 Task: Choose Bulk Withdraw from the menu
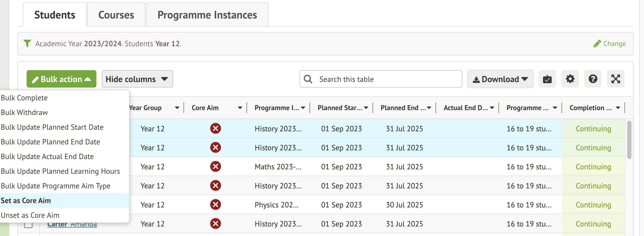click(24, 113)
